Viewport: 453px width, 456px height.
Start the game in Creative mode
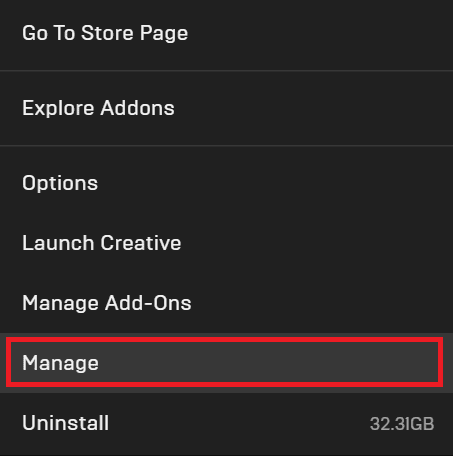(226, 243)
